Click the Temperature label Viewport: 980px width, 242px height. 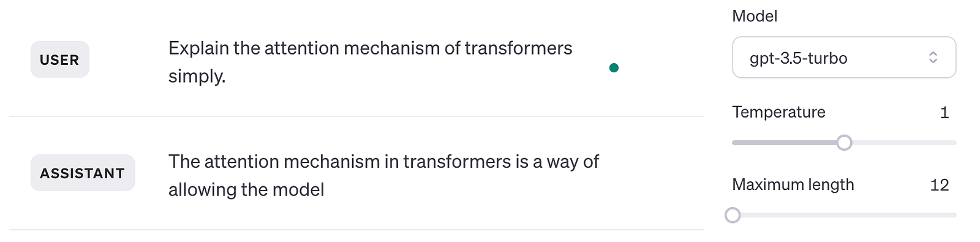[778, 112]
